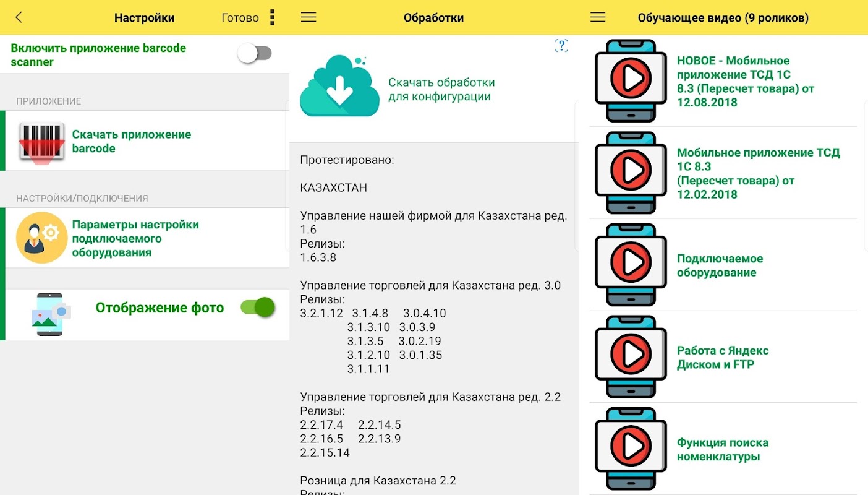Select release 2.2.17.4
This screenshot has height=495, width=868.
(321, 425)
